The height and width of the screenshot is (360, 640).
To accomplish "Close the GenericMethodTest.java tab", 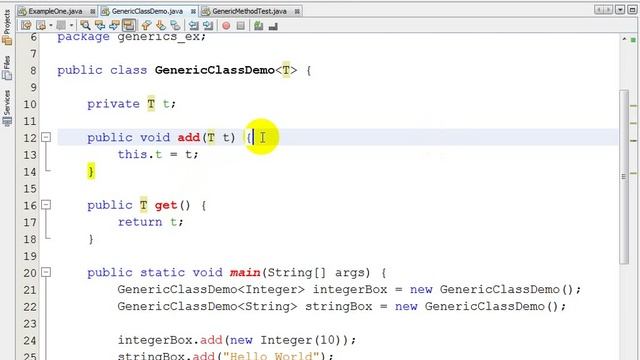I will click(x=297, y=11).
